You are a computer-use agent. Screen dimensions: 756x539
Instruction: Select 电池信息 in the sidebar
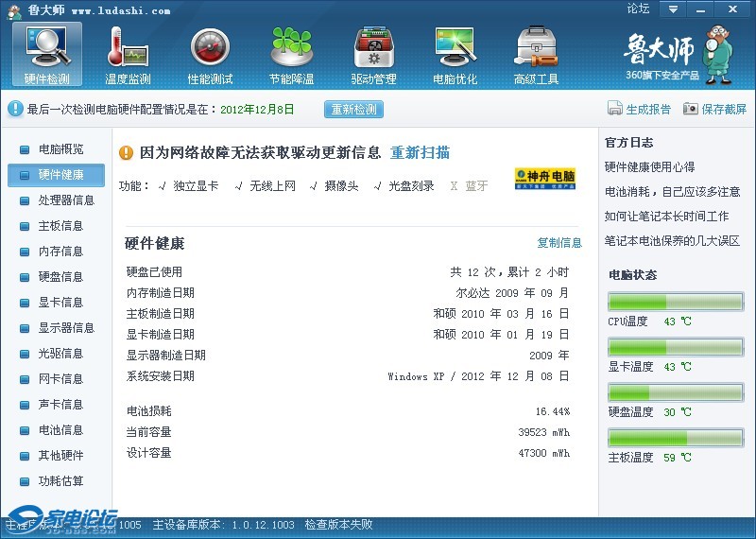60,430
